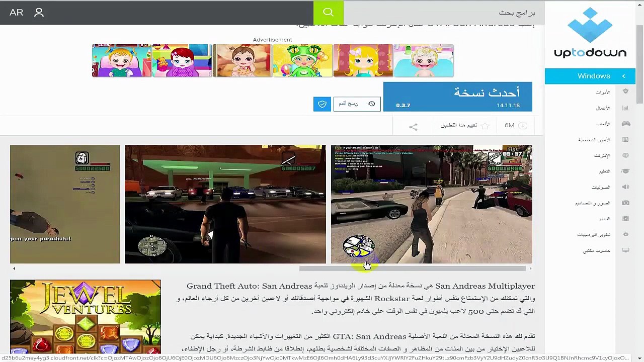
Task: Click the 6M downloads arrow icon
Action: 523,126
